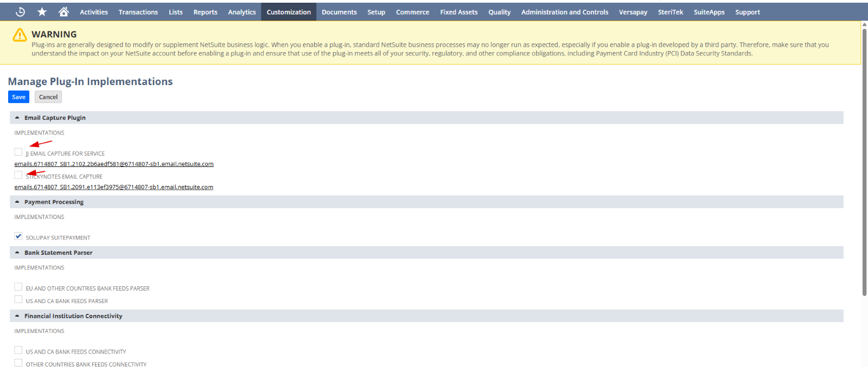868x367 pixels.
Task: Click the vertical page scrollbar
Action: click(864, 163)
